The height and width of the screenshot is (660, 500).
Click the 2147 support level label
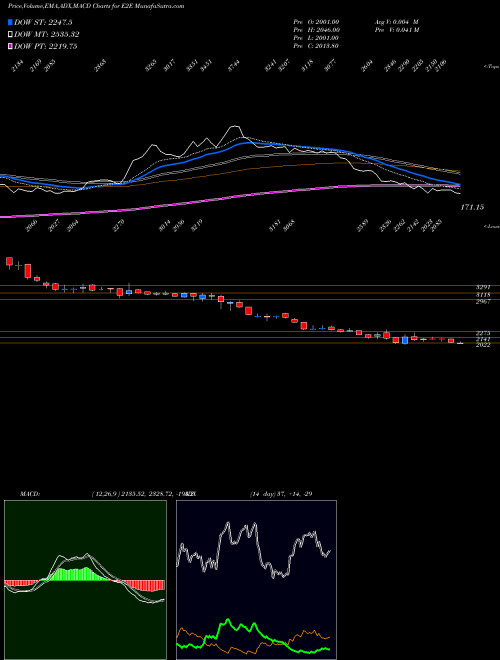(x=483, y=339)
